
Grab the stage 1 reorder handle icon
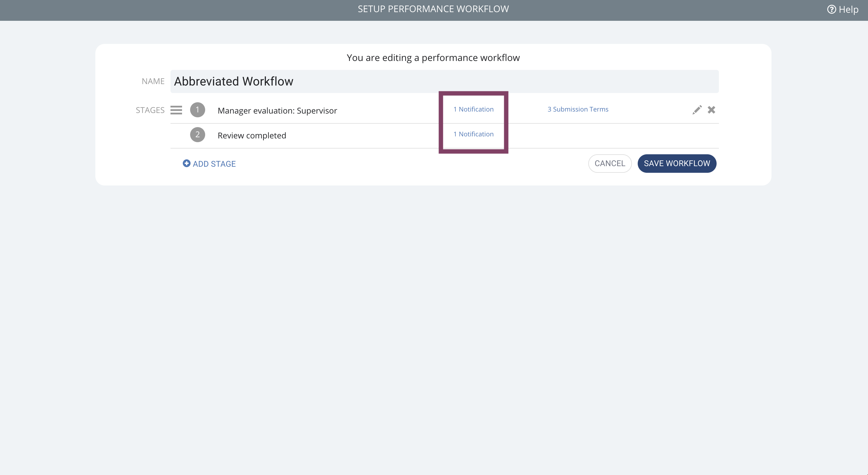coord(176,110)
